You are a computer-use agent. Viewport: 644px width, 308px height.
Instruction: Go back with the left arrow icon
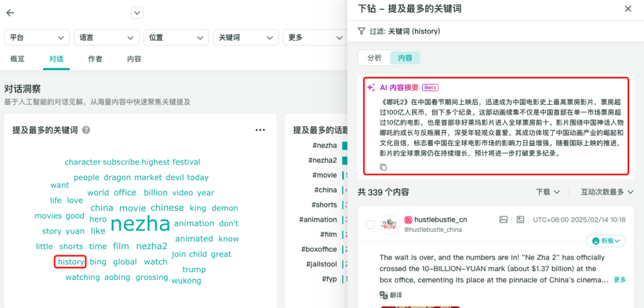click(x=10, y=13)
